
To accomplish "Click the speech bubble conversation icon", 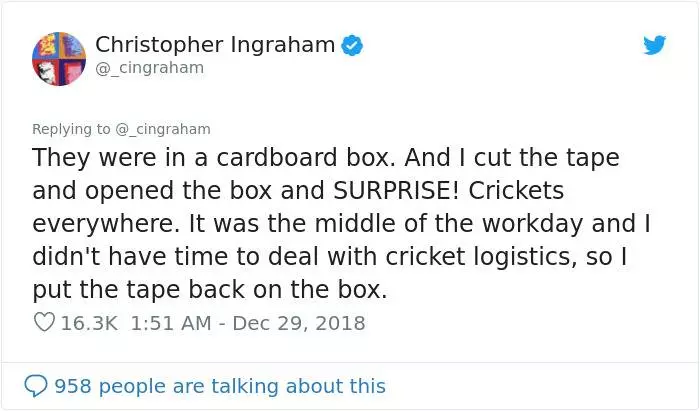I will pos(35,386).
